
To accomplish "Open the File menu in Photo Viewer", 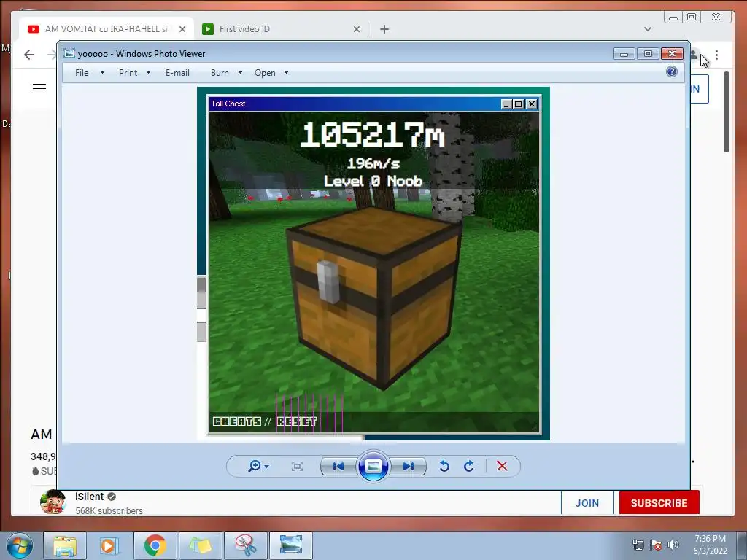I will click(x=82, y=73).
